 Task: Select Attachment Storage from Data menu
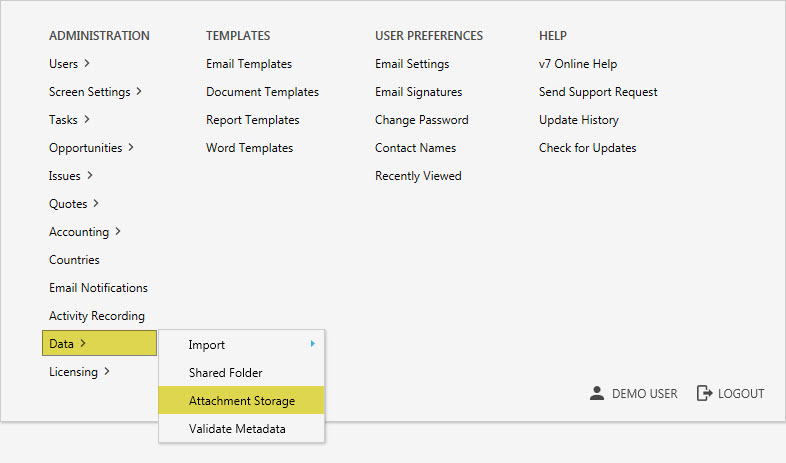coord(241,401)
